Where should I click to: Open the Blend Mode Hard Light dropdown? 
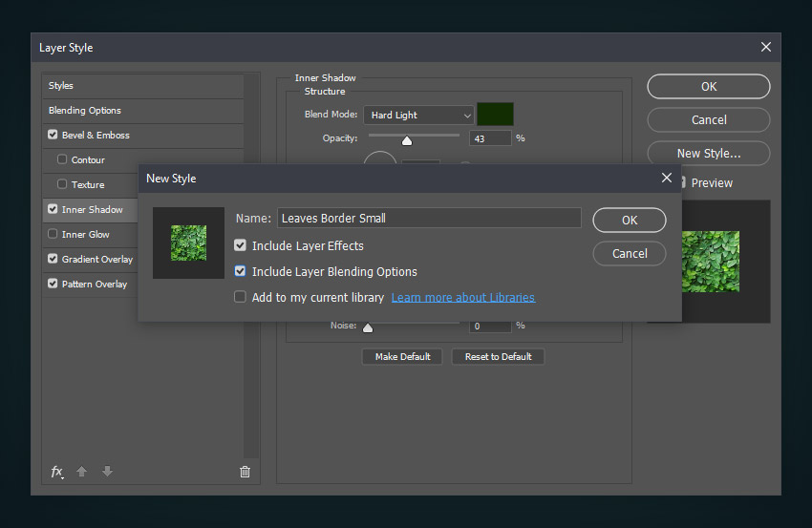click(418, 116)
